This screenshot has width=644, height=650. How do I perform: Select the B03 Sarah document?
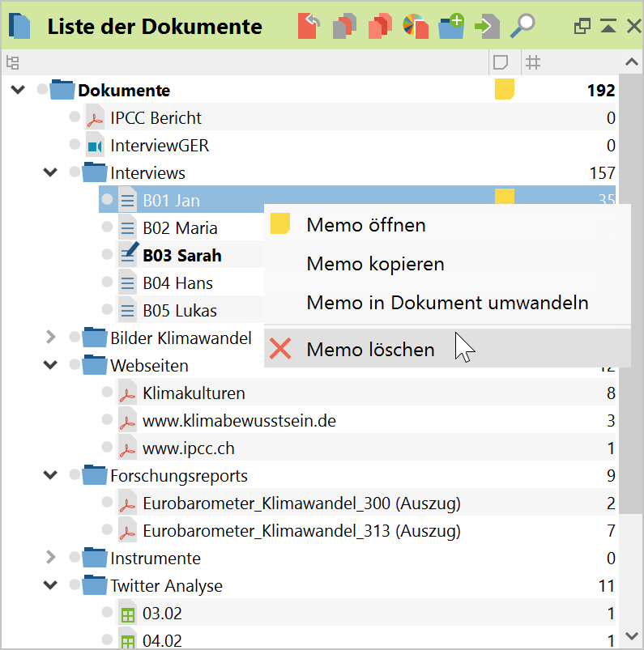(182, 256)
